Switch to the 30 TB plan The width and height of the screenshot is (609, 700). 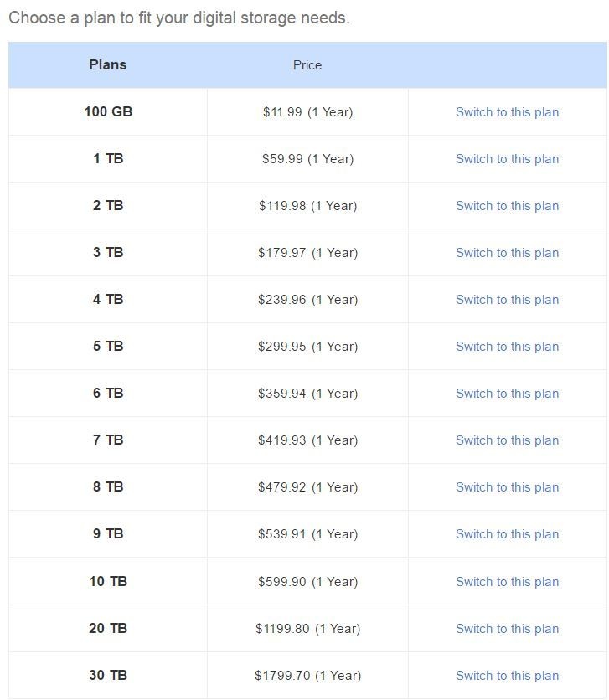(x=507, y=676)
